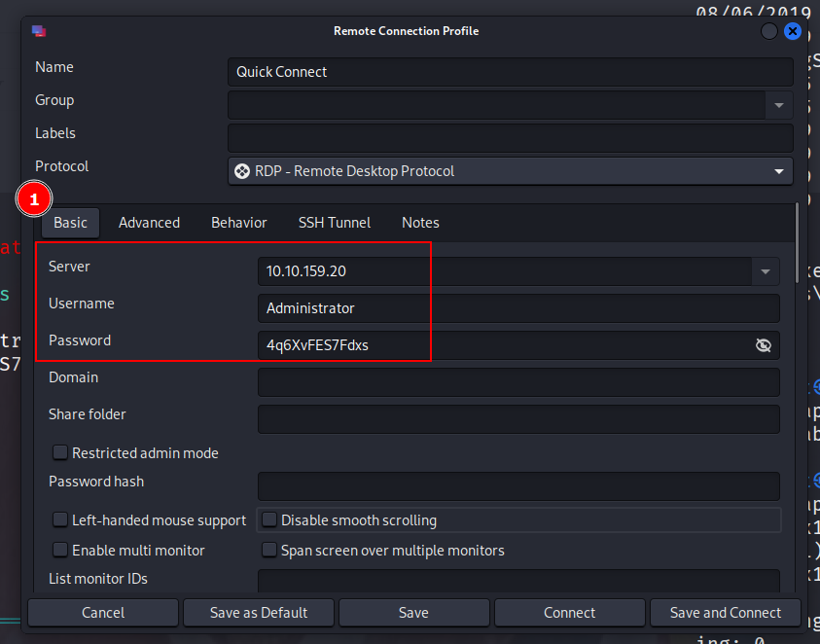
Task: Open the Protocol dropdown list
Action: [778, 171]
